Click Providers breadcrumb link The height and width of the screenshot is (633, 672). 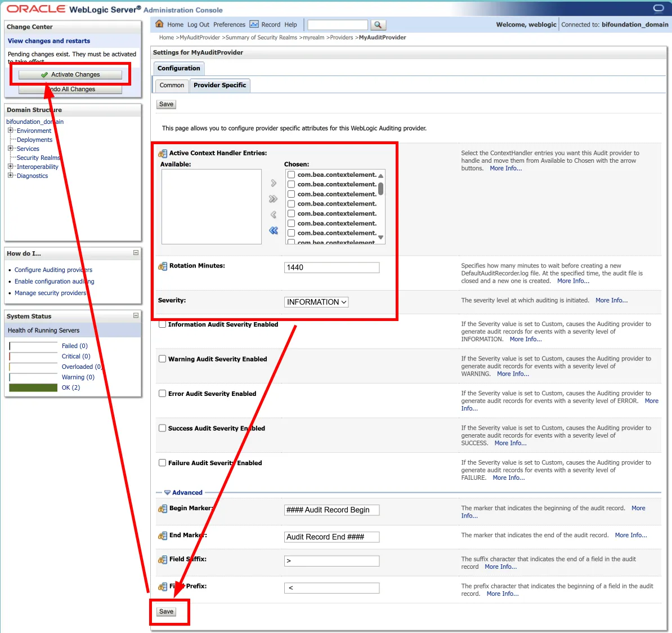tap(342, 38)
